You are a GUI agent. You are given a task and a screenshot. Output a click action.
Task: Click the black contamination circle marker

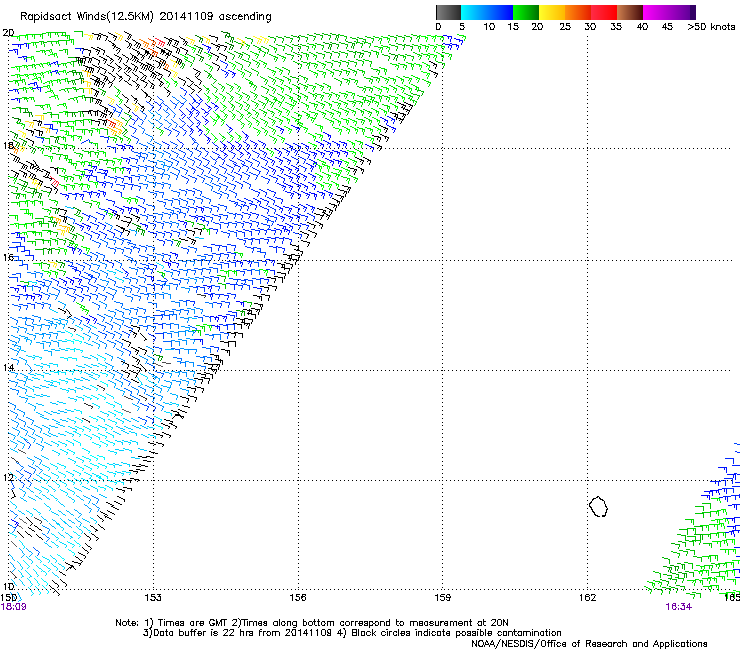click(x=598, y=506)
